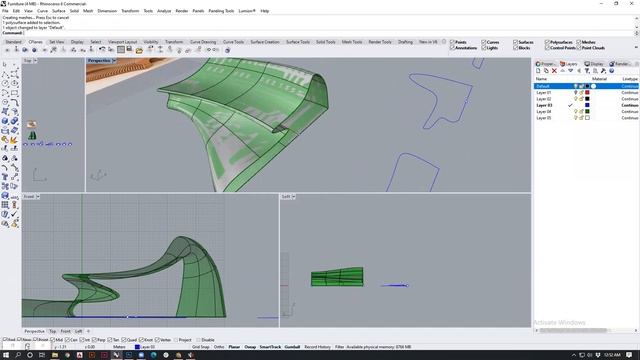Change Layer 04 green color swatch
This screenshot has height=360, width=640.
pos(587,111)
